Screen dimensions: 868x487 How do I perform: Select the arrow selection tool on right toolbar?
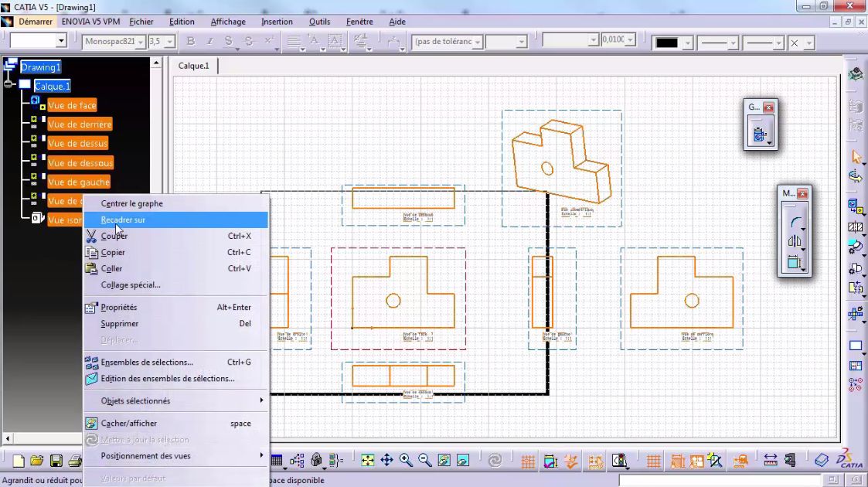click(x=856, y=155)
